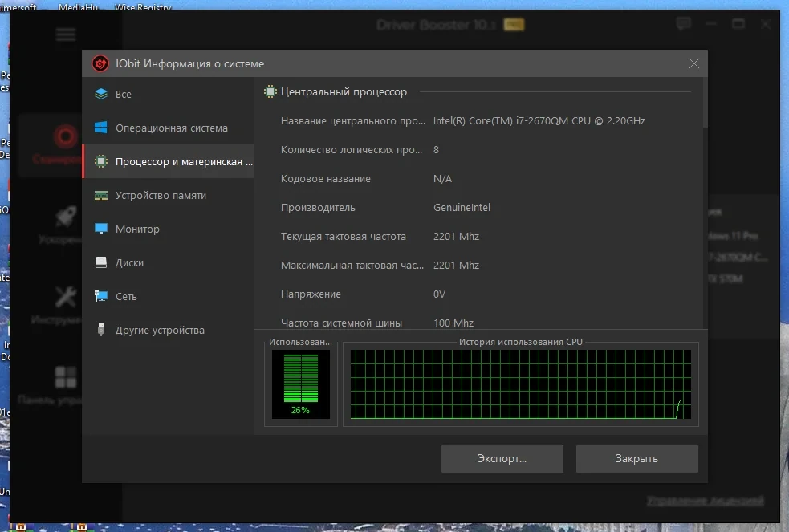Image resolution: width=789 pixels, height=532 pixels.
Task: Click the История использования CPU graph
Action: coord(521,384)
